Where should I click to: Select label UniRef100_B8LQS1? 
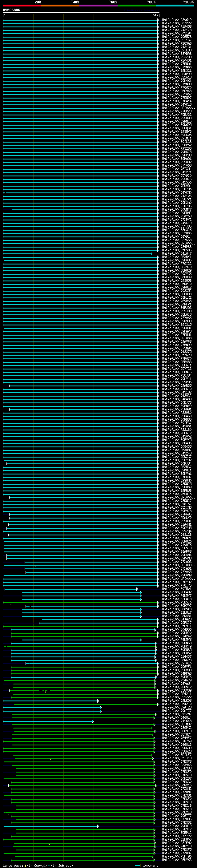[176, 128]
